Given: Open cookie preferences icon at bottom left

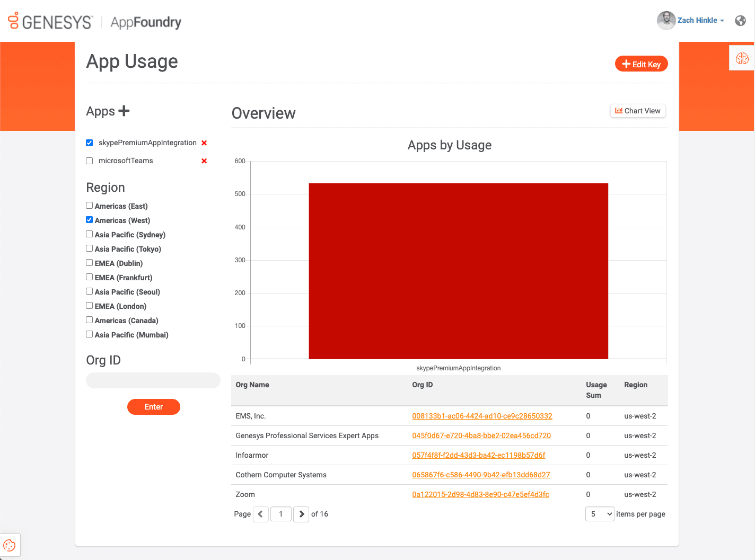Looking at the screenshot, I should [10, 545].
